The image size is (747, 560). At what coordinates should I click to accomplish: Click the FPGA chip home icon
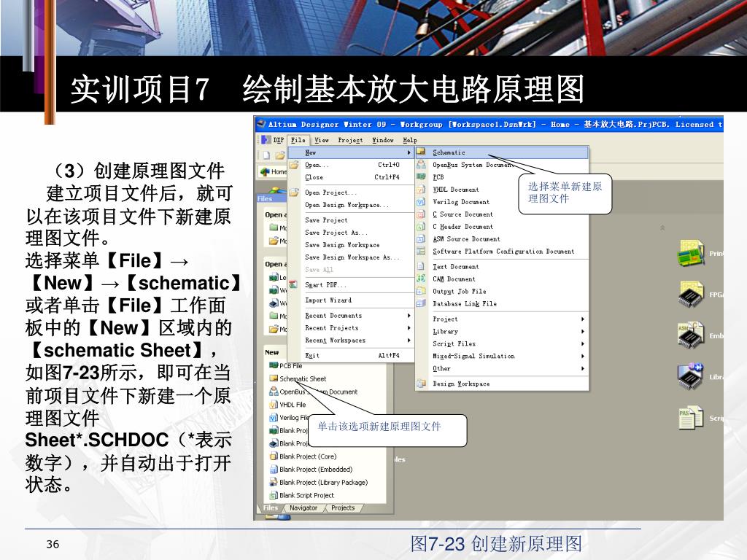(x=691, y=294)
